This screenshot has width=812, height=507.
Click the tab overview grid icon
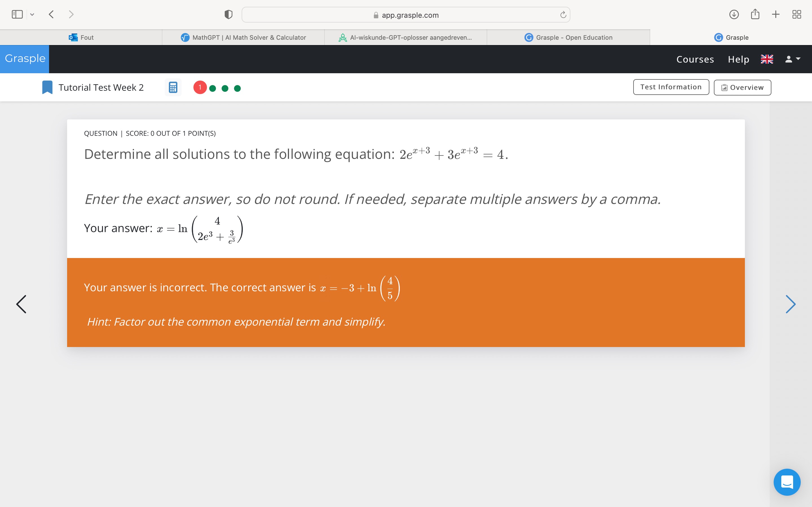pyautogui.click(x=796, y=15)
